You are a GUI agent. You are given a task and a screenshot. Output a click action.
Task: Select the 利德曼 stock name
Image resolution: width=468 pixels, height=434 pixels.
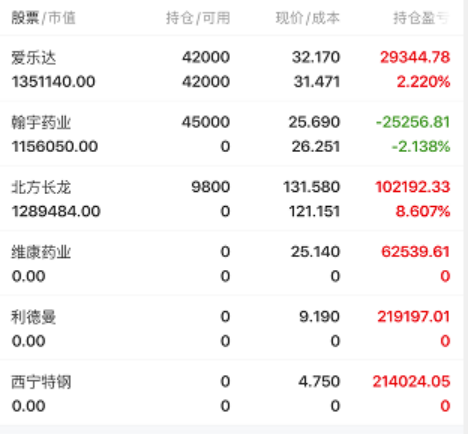(x=34, y=317)
